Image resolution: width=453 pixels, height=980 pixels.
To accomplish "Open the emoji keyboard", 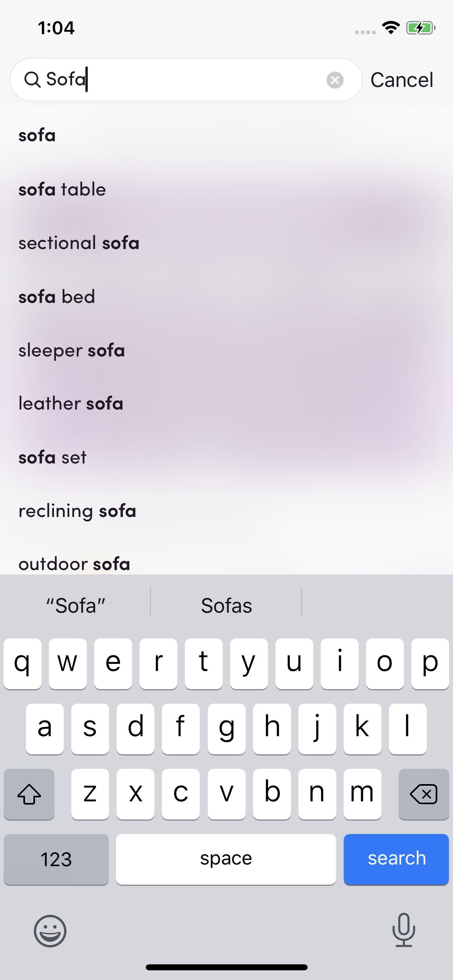I will [50, 932].
